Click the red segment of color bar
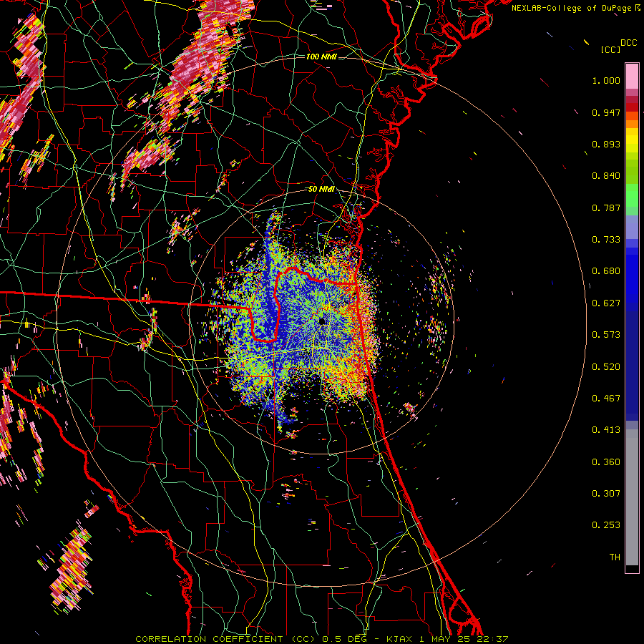Viewport: 644px width, 644px height. coord(632,107)
